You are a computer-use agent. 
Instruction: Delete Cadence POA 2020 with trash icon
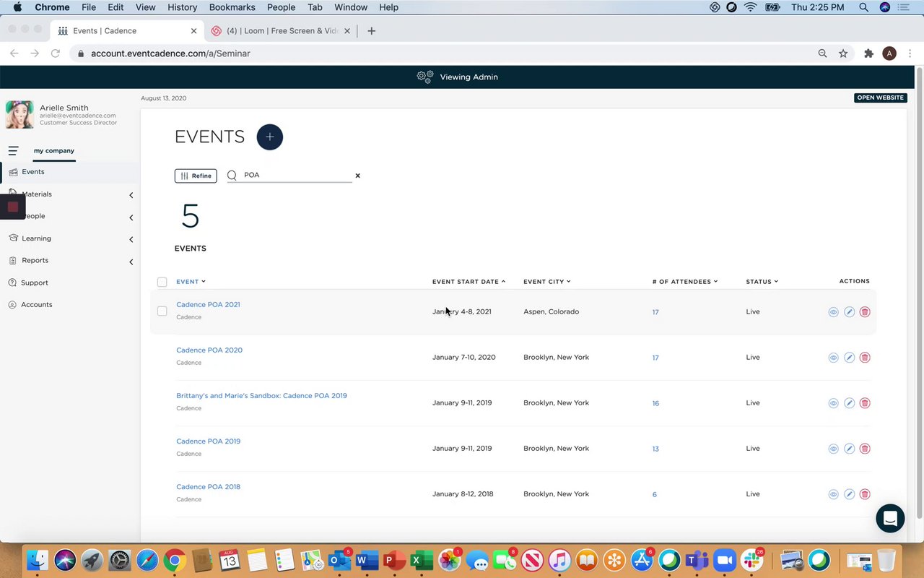[865, 358]
